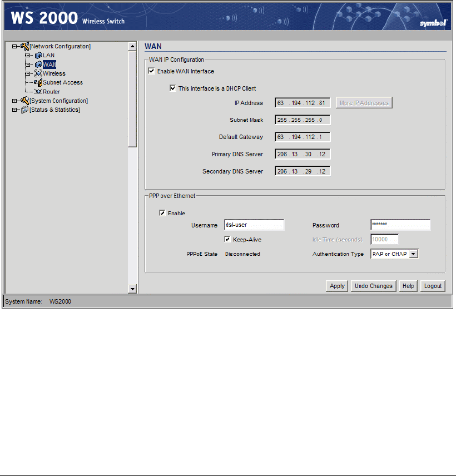
Task: Click the System Configuration wrench icon
Action: tap(25, 101)
